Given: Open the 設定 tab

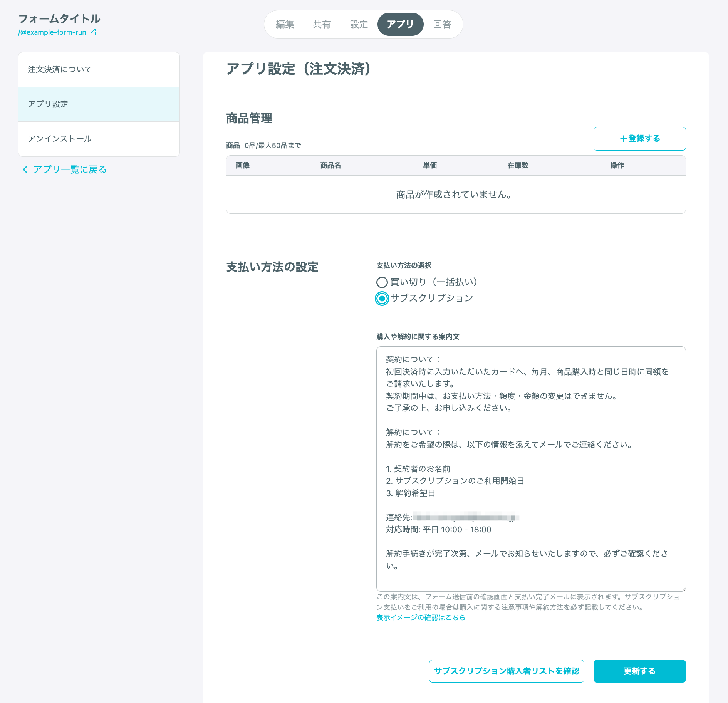Looking at the screenshot, I should [x=359, y=24].
